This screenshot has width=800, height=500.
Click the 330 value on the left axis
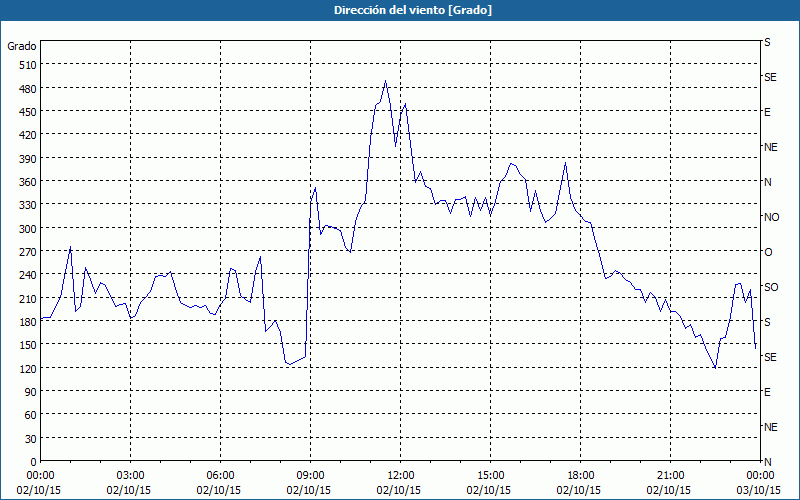28,205
